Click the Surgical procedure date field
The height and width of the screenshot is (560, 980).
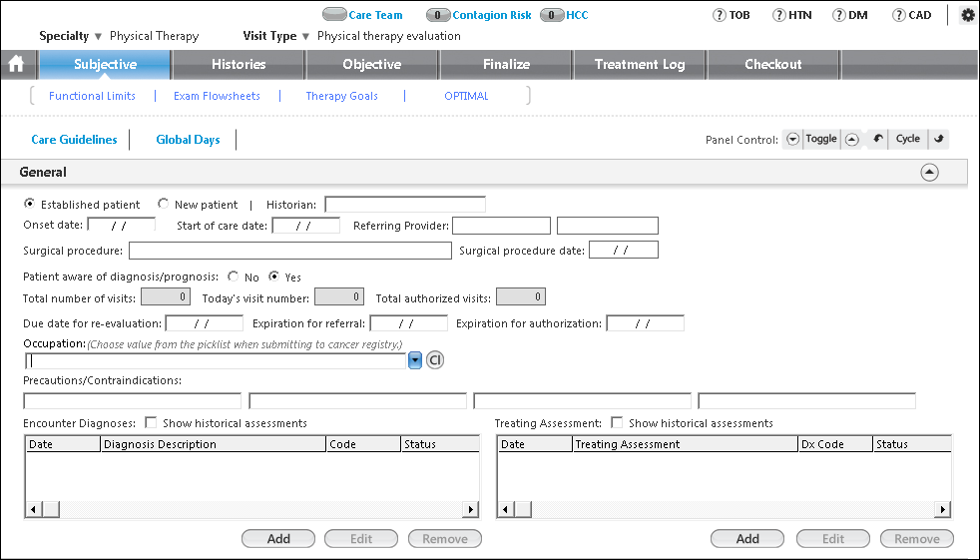(624, 250)
